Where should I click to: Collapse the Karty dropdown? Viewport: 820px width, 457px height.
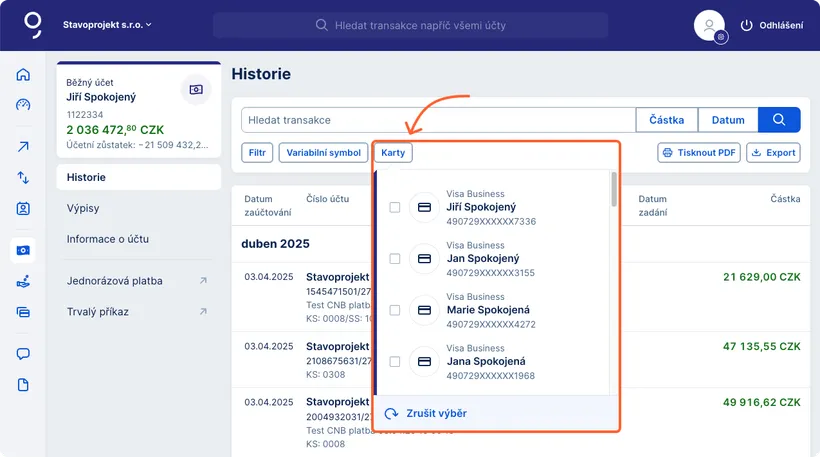(393, 153)
